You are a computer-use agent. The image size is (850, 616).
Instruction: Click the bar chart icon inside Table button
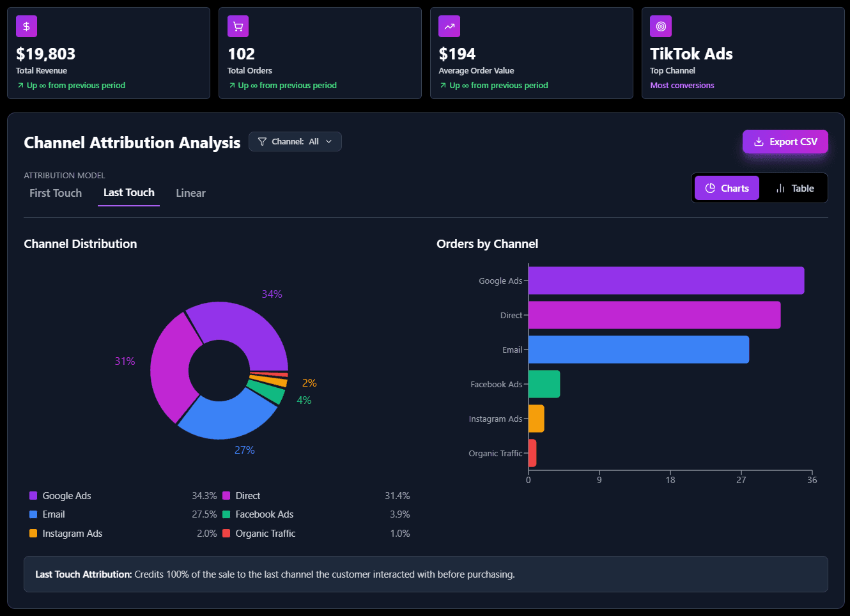(x=781, y=188)
